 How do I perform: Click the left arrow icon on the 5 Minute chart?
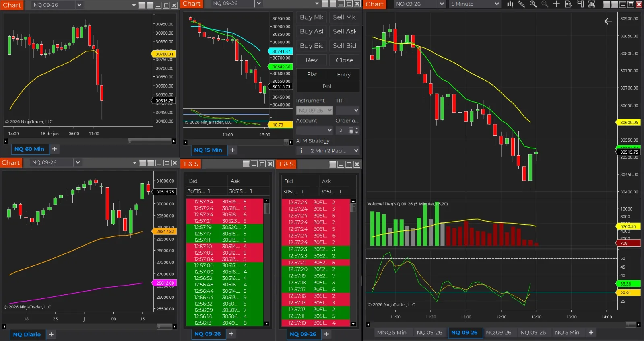click(608, 21)
